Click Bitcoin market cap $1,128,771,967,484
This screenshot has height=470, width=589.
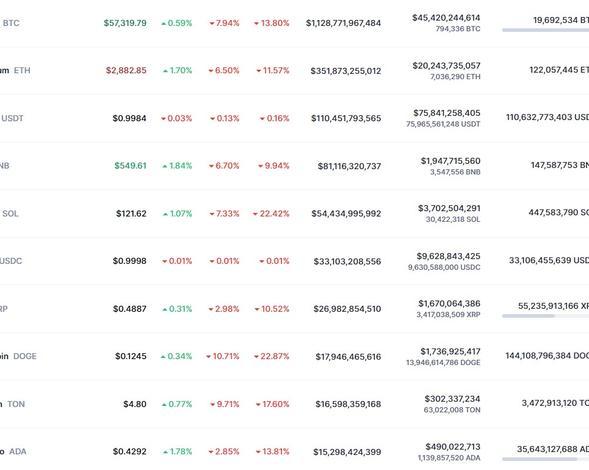pos(343,23)
